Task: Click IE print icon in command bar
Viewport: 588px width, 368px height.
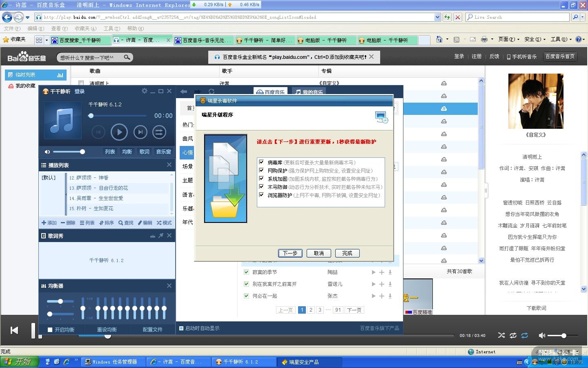Action: pos(484,39)
